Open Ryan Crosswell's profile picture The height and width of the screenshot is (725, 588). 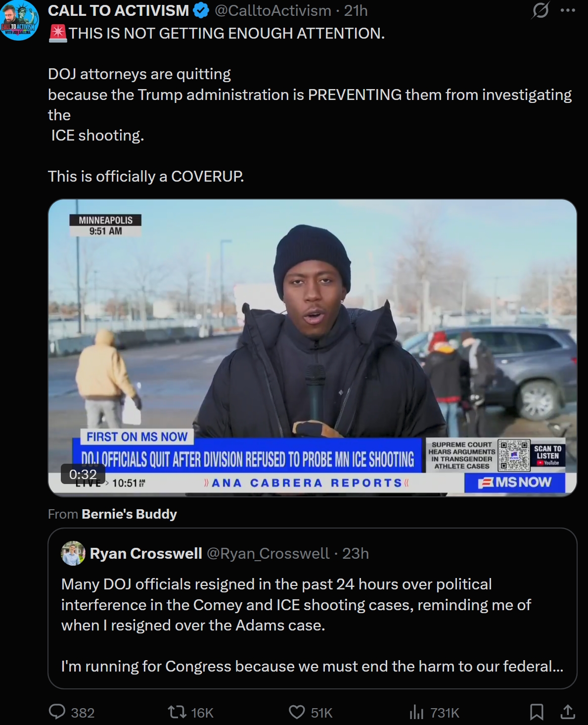[73, 553]
